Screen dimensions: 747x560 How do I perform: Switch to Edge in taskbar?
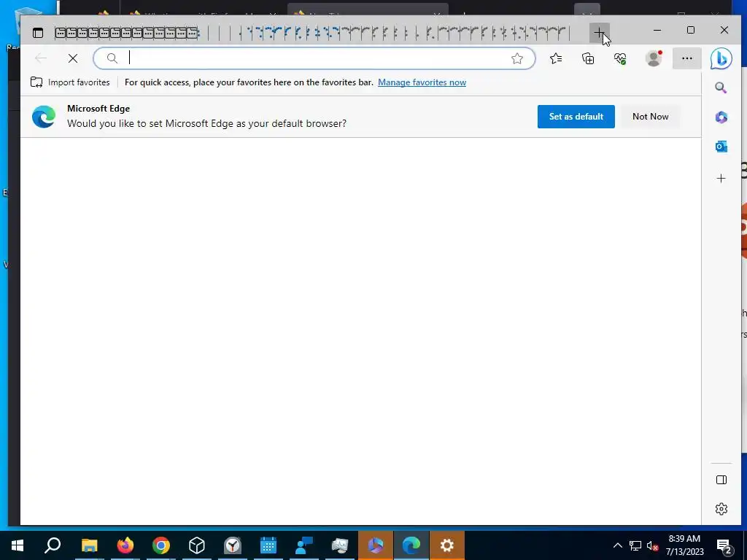click(x=411, y=545)
